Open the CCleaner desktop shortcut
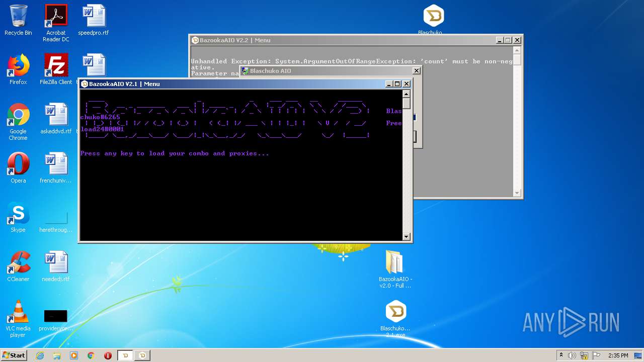 18,266
